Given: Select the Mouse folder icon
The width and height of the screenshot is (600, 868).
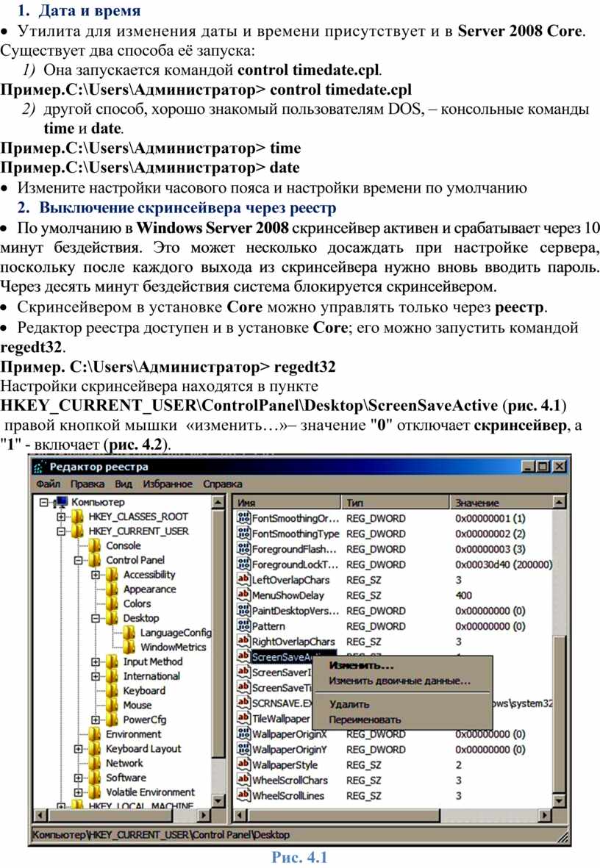Looking at the screenshot, I should [x=113, y=705].
